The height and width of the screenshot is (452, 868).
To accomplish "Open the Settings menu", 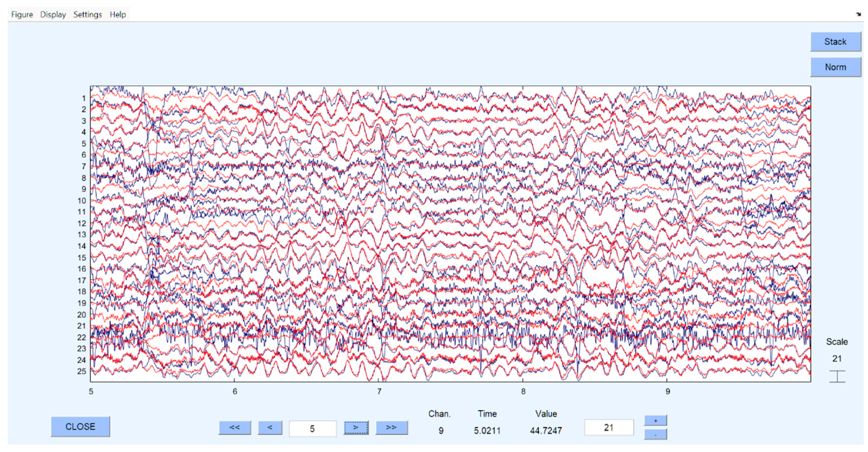I will (x=87, y=14).
